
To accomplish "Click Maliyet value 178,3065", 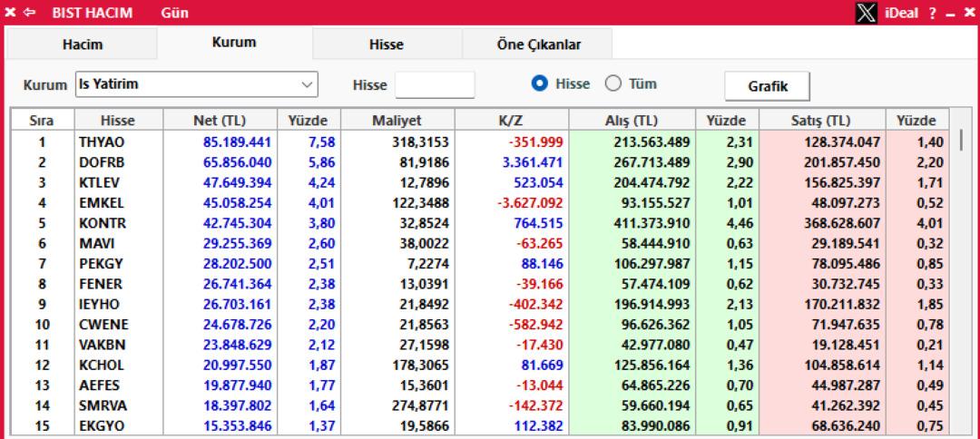I will pos(423,366).
